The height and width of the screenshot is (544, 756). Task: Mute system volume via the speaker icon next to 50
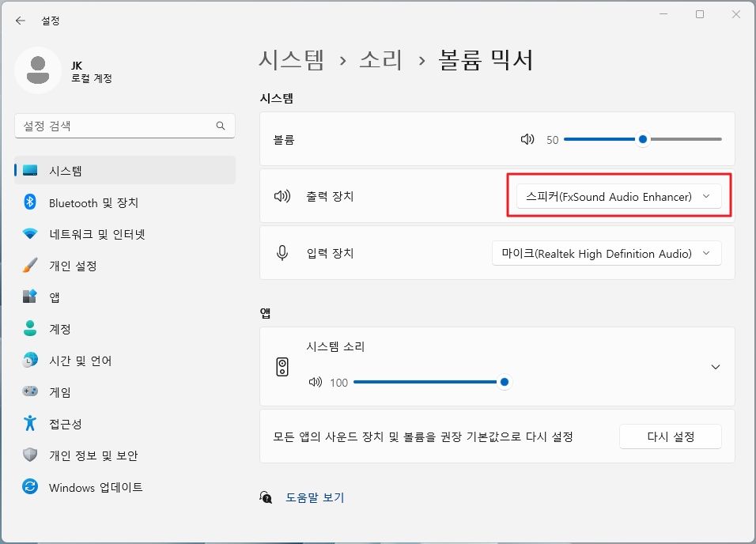(527, 139)
